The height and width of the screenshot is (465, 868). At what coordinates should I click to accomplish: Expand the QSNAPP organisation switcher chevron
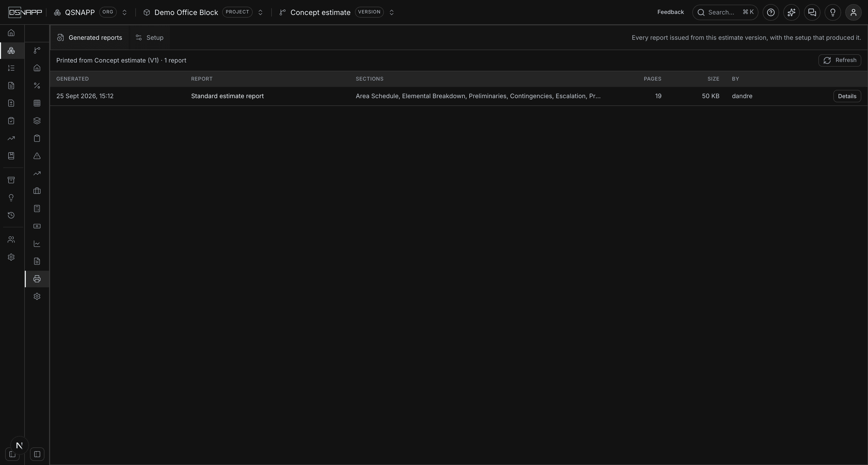point(124,12)
